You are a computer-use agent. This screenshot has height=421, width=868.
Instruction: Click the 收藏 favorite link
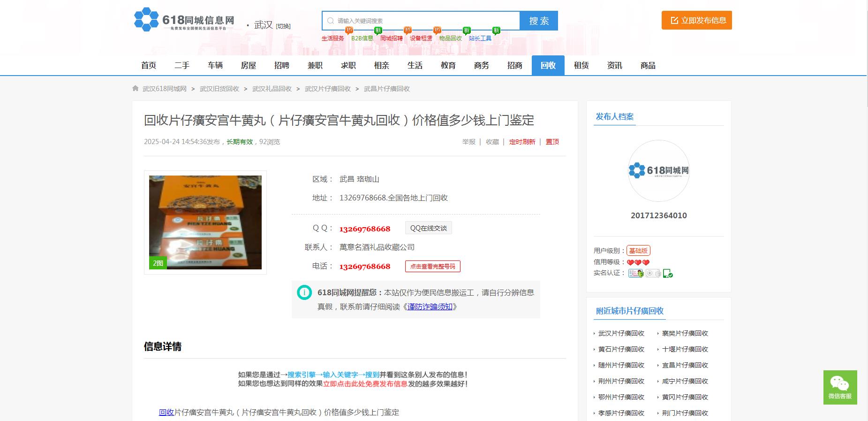(x=492, y=142)
